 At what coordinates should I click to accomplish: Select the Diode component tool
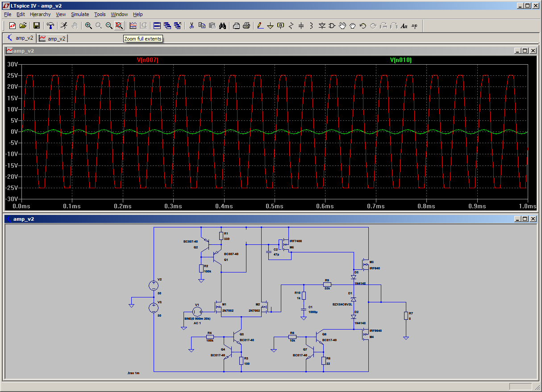click(x=322, y=25)
